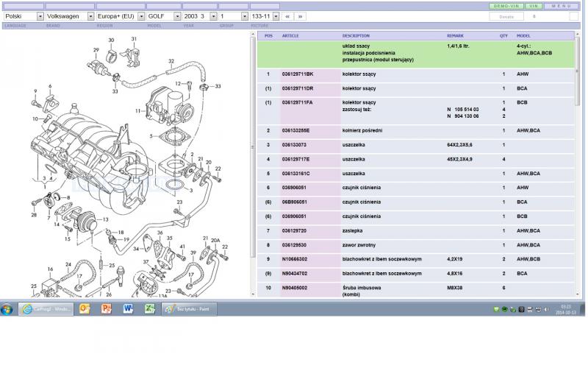This screenshot has width=588, height=368.
Task: Click part number 31 clip in diagram
Action: click(134, 39)
